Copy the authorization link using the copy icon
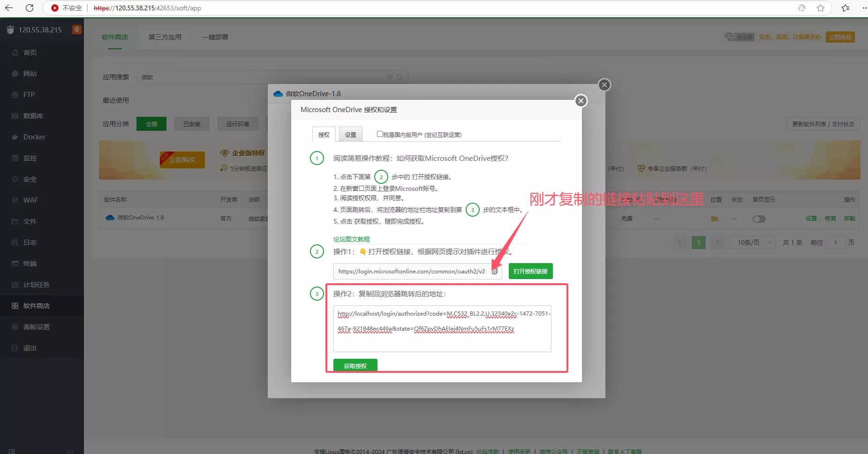The image size is (868, 454). [x=495, y=271]
